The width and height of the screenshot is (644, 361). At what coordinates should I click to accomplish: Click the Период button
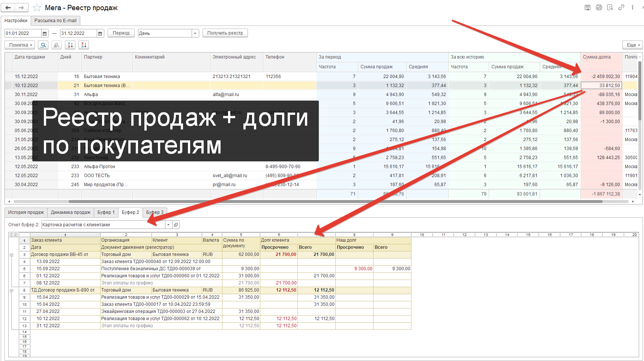pos(121,33)
